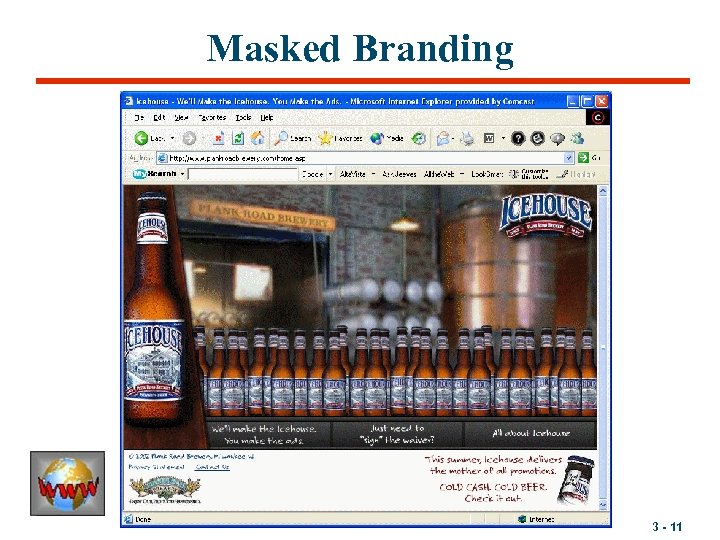The height and width of the screenshot is (540, 720).
Task: Click the page scrollbar down arrow
Action: pyautogui.click(x=603, y=505)
